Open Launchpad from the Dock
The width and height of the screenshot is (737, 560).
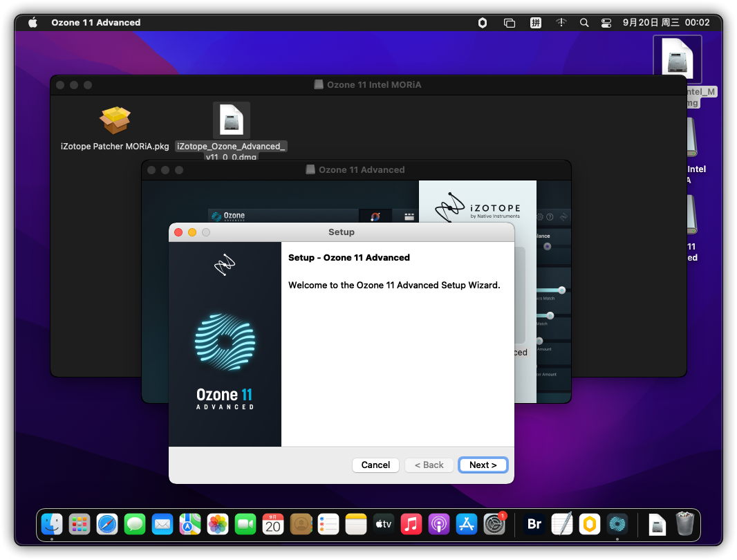coord(80,524)
